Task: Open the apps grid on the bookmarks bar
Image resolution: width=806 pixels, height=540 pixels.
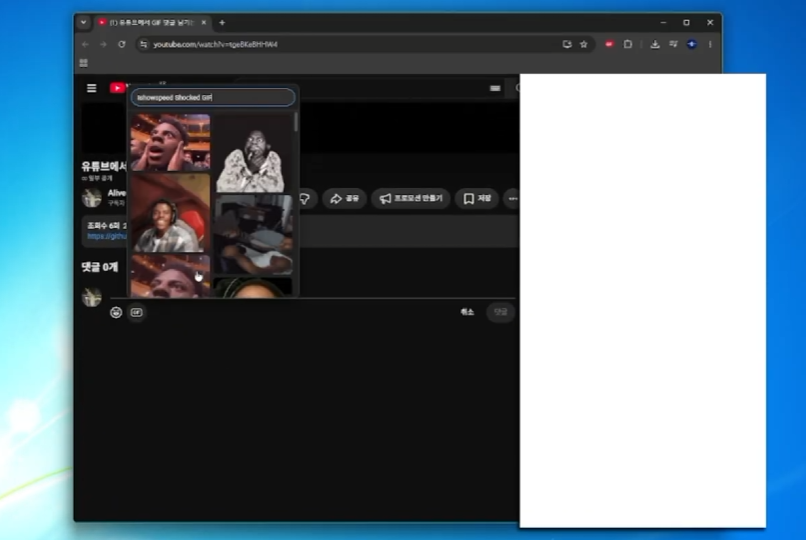Action: click(84, 63)
